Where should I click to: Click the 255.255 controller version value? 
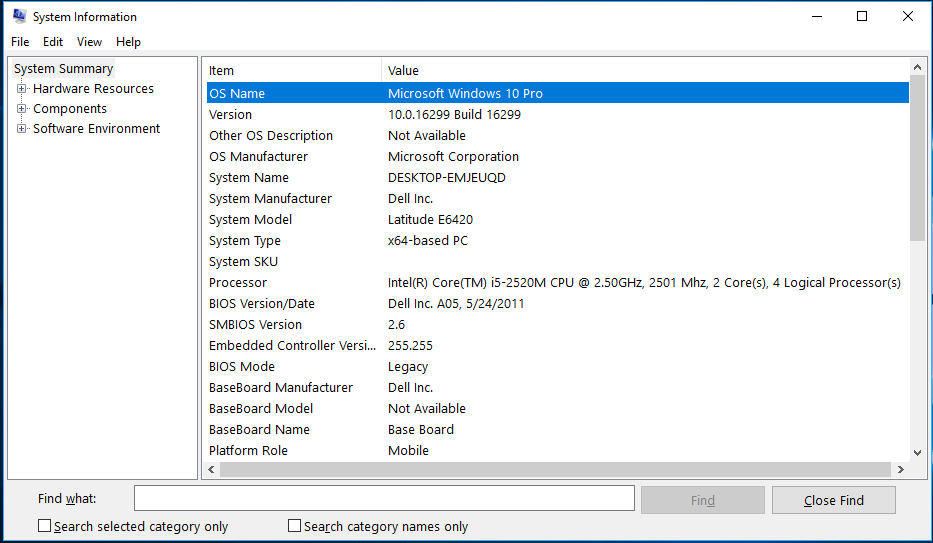410,346
